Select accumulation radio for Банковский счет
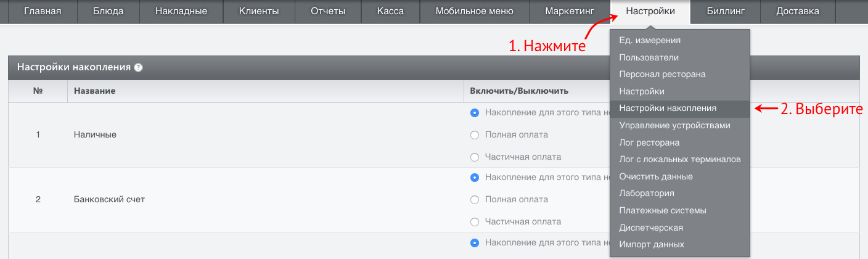Image resolution: width=868 pixels, height=259 pixels. pyautogui.click(x=475, y=178)
